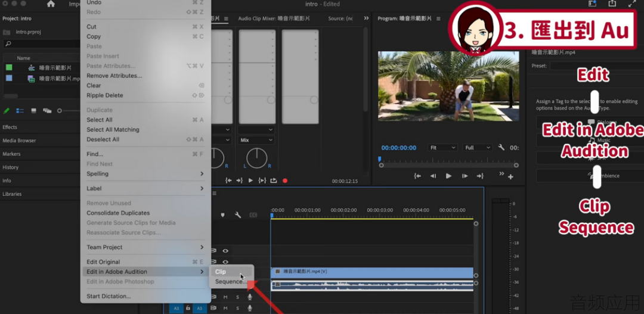644x314 pixels.
Task: Click the Mix channel pan knob
Action: tap(256, 158)
